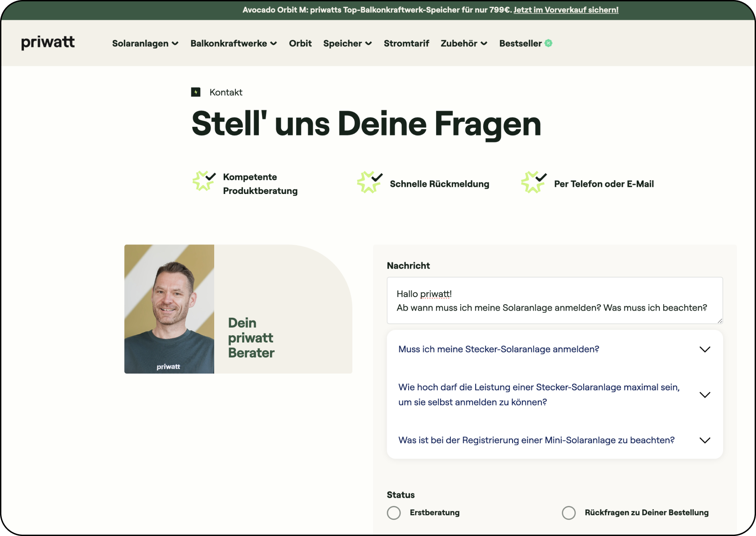This screenshot has height=536, width=756.
Task: Follow 'Jetzt im Vorverkauf sichern!' banner link
Action: pos(566,10)
